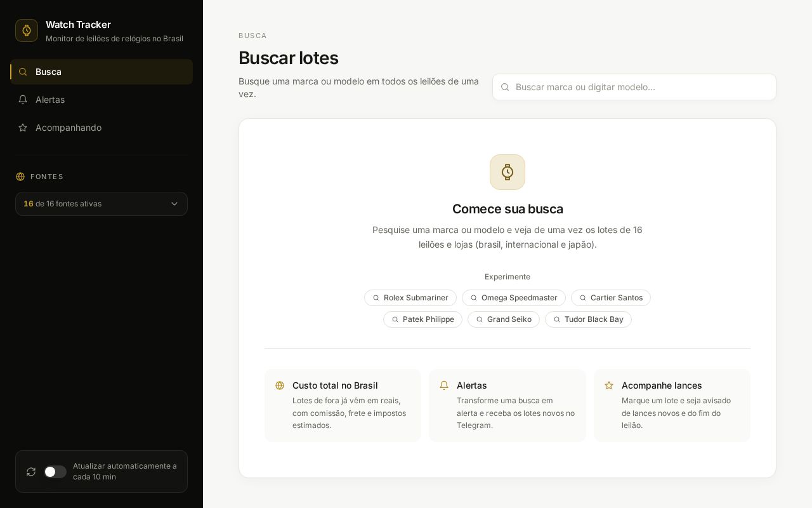Click the Alertas card title text
Screen dimensions: 812x508
click(x=472, y=385)
